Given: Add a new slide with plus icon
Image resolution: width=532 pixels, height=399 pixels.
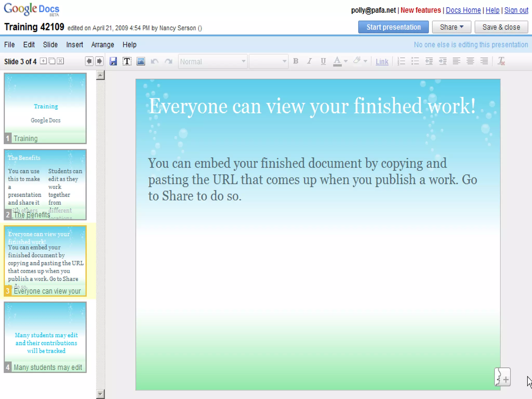Looking at the screenshot, I should (x=43, y=61).
